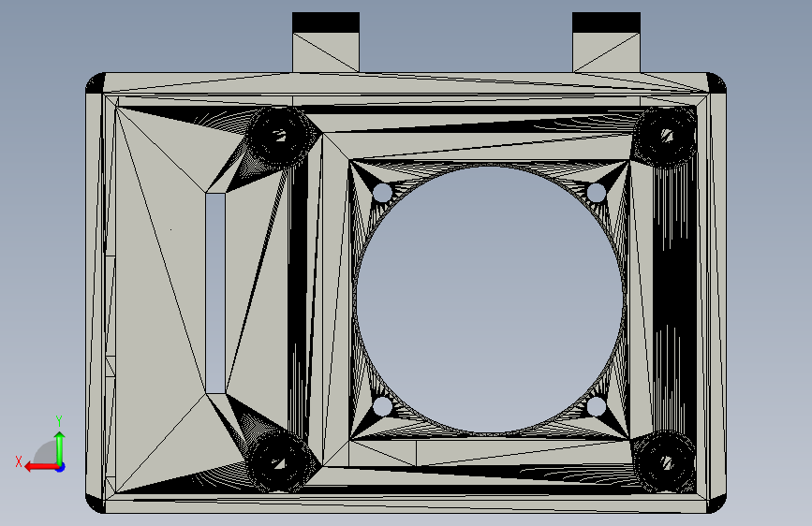
Task: Click the green Y axis arrow of triad
Action: 60,447
